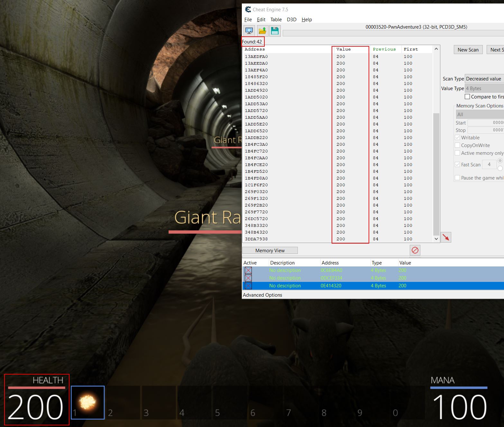The image size is (504, 427).
Task: Toggle Active box for address 0E414320
Action: coord(248,286)
